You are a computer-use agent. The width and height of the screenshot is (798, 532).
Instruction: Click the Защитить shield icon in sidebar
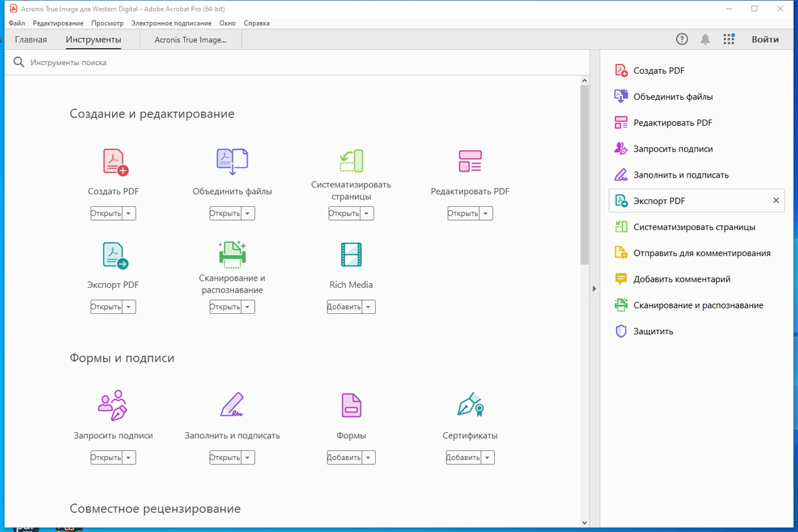621,331
